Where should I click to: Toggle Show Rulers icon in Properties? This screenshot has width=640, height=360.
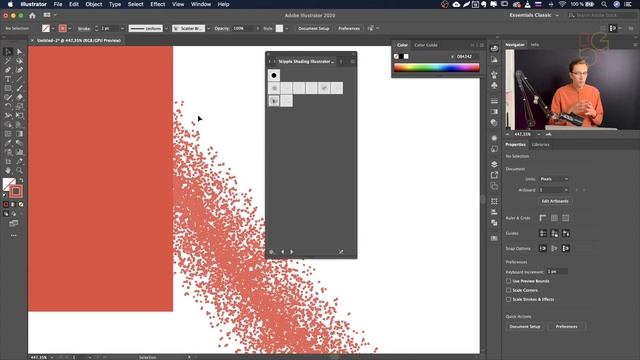(x=543, y=218)
